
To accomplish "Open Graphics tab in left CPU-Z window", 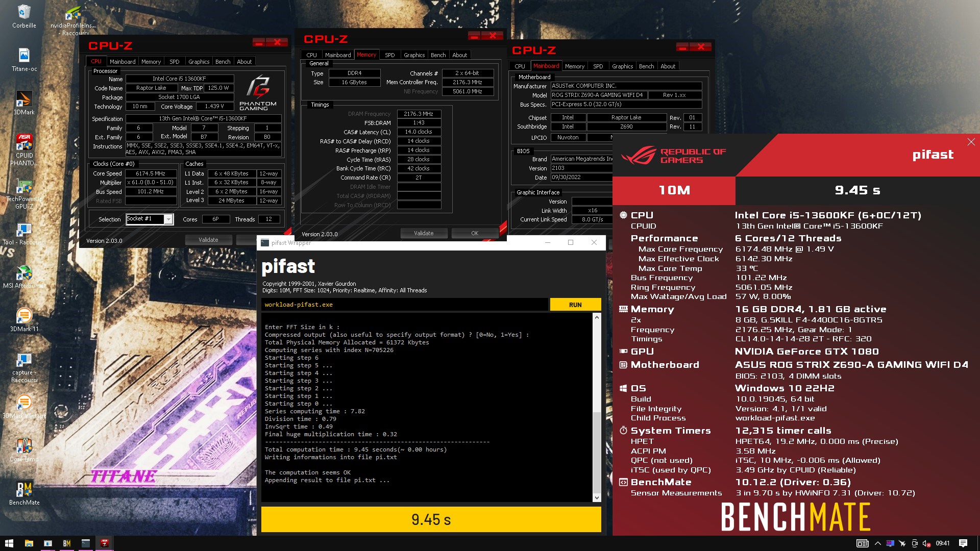I will click(199, 62).
